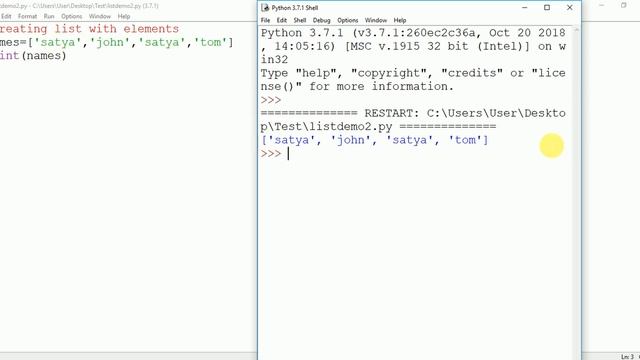Click the print(names) line in editor

[33, 56]
